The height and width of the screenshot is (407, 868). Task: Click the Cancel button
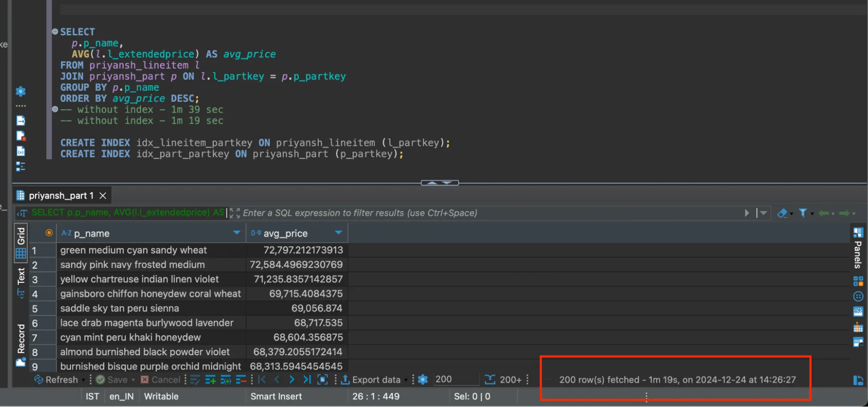[x=161, y=380]
